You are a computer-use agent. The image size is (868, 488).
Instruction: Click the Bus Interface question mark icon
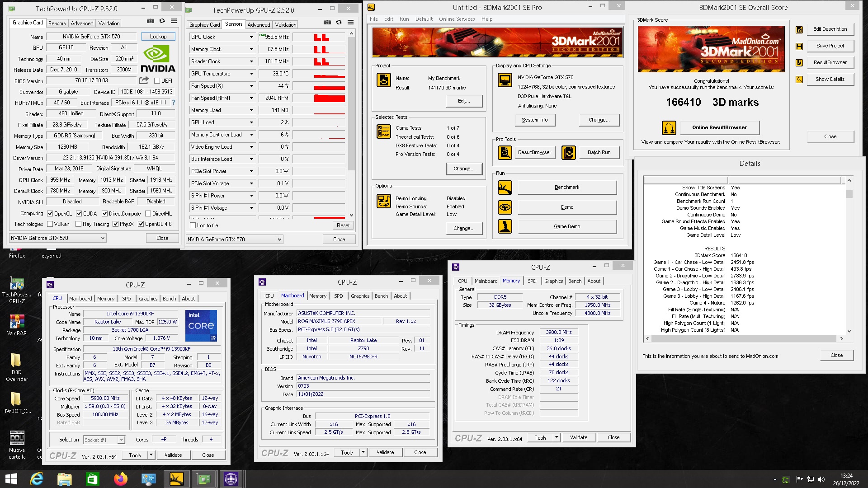click(x=174, y=103)
